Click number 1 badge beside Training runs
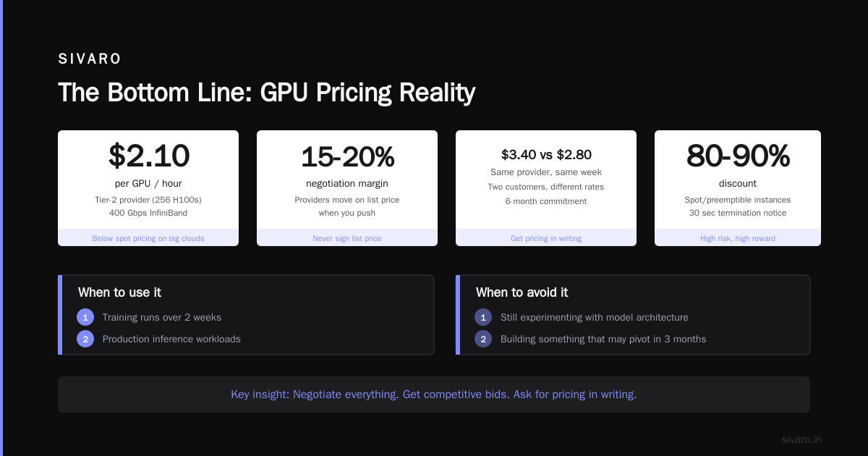This screenshot has height=456, width=868. (85, 317)
